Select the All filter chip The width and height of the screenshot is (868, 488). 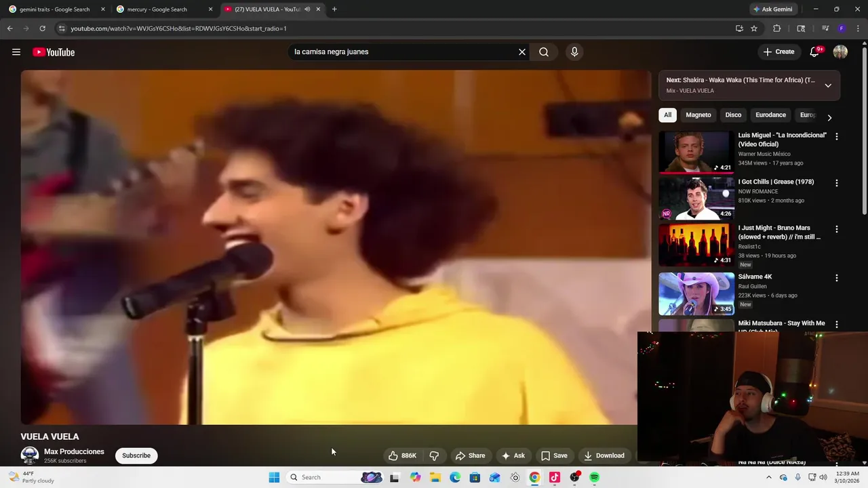coord(667,115)
